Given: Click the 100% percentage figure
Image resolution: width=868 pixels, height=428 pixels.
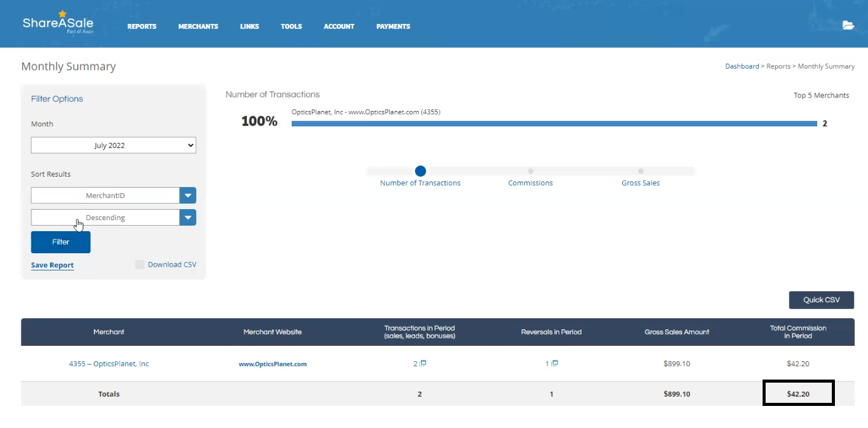Looking at the screenshot, I should pos(259,121).
